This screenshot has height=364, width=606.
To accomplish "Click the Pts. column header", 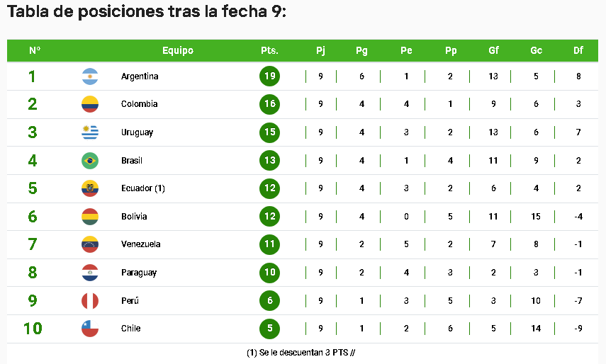I will pos(270,50).
